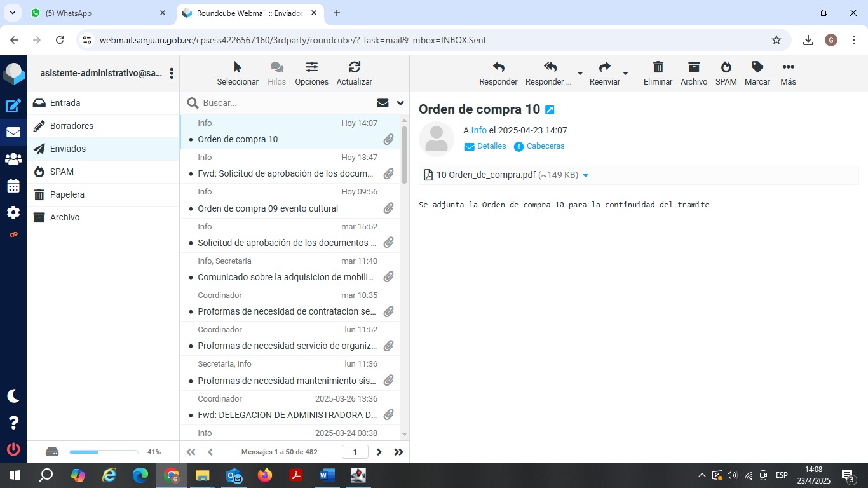Click the Responder reply icon

[x=498, y=67]
